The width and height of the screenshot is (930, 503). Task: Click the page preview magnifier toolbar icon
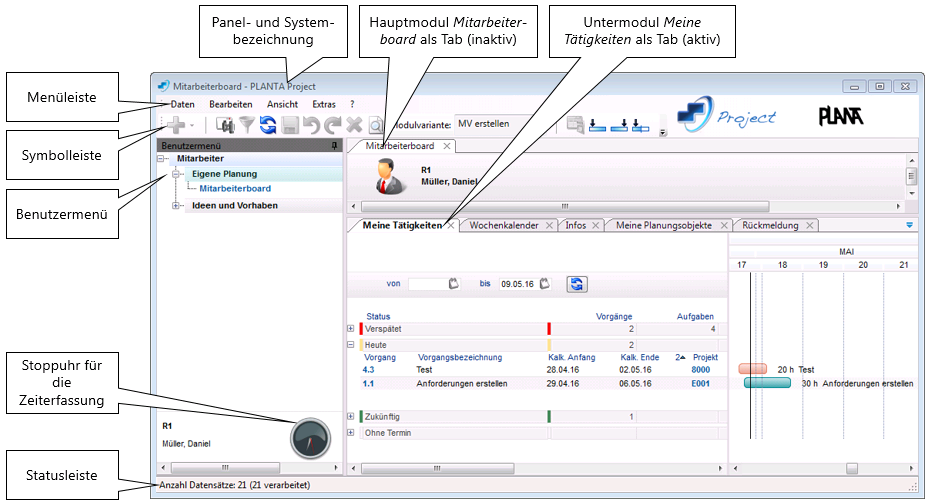pyautogui.click(x=376, y=125)
